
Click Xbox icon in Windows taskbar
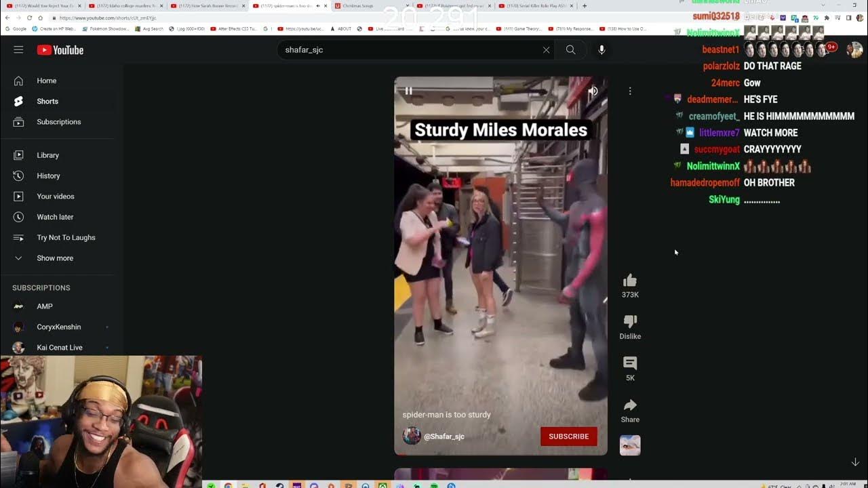coord(383,485)
